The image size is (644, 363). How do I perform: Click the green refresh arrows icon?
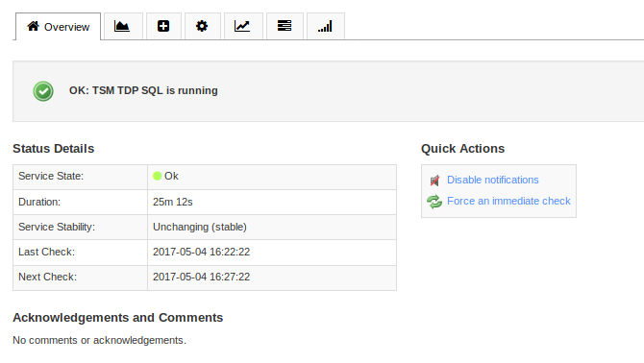pyautogui.click(x=434, y=202)
